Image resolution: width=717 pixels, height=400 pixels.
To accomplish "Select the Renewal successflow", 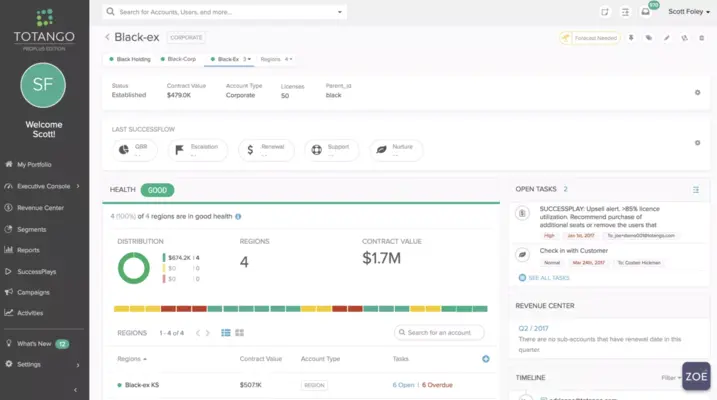I will 266,150.
